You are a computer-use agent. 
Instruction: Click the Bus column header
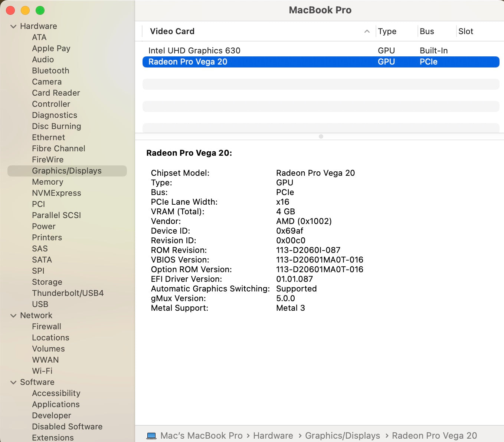coord(426,32)
